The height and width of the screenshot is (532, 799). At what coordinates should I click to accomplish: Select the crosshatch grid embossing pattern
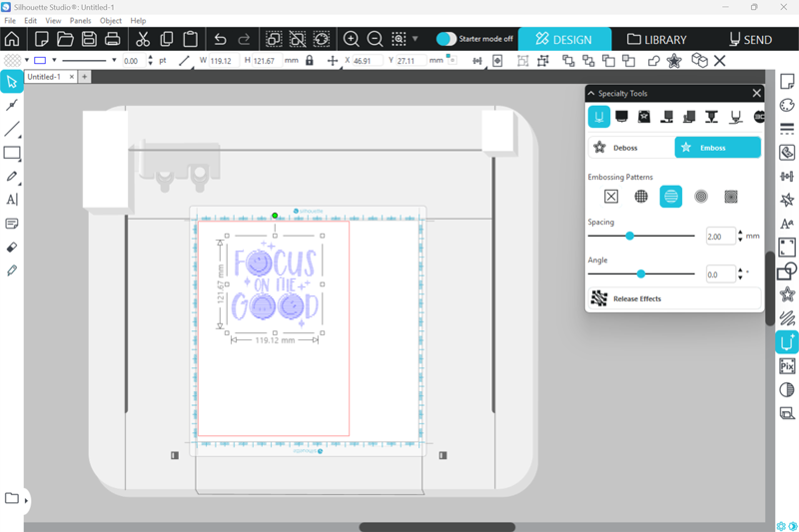click(641, 197)
